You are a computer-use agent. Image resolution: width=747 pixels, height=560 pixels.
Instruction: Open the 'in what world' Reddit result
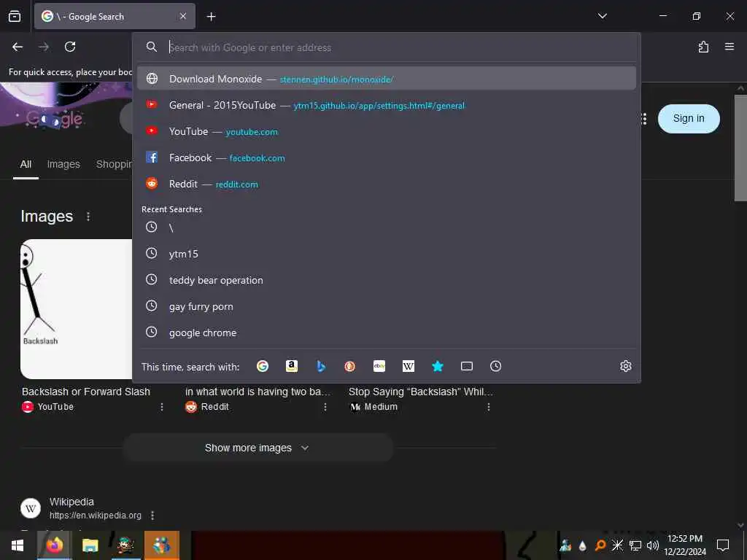tap(258, 392)
